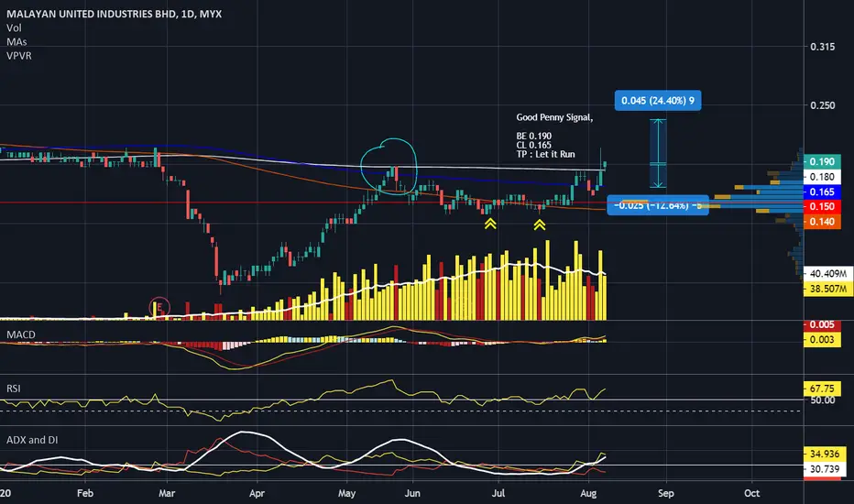
Task: Click the 34.936 ADX value label
Action: [x=825, y=454]
